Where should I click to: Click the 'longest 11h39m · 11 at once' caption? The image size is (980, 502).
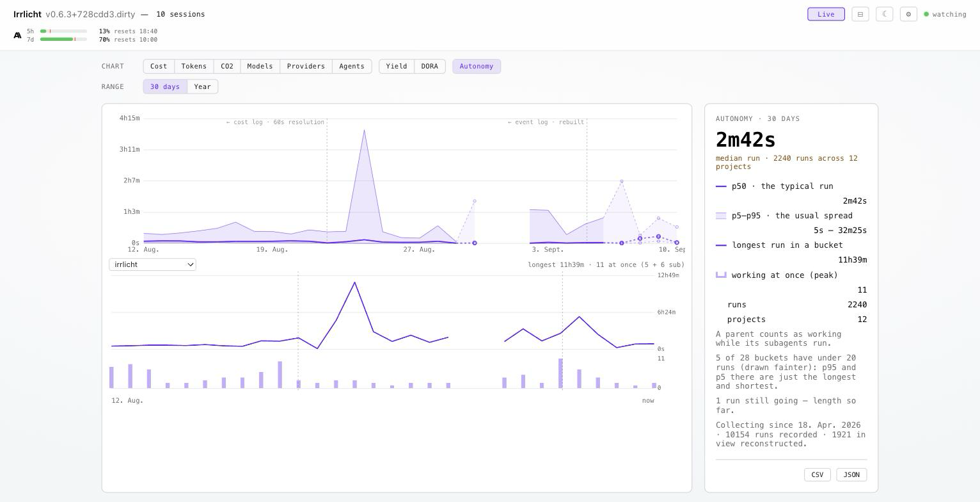pos(606,264)
